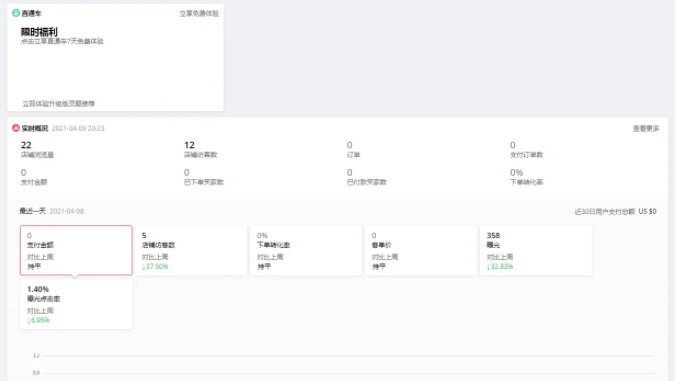The image size is (677, 381).
Task: Click the 12 店铺访客数 realtime statistic
Action: point(200,149)
